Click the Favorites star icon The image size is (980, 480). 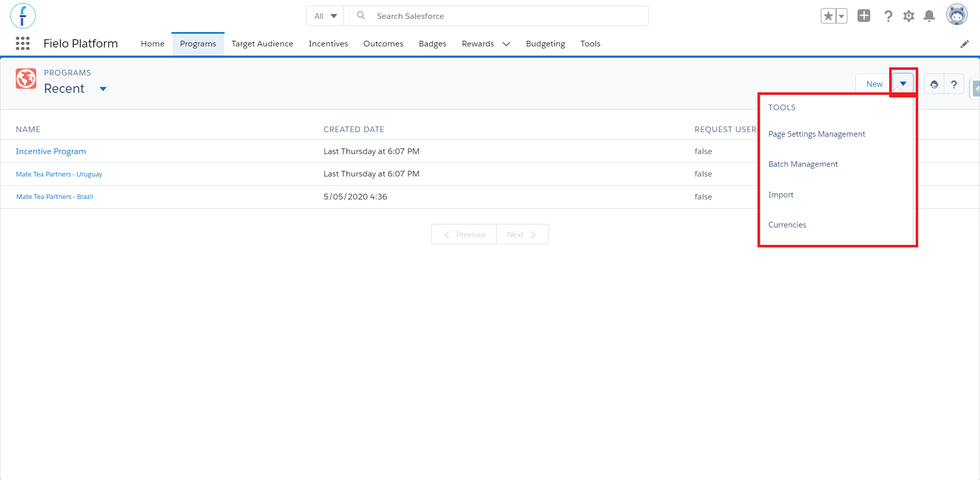[x=828, y=16]
